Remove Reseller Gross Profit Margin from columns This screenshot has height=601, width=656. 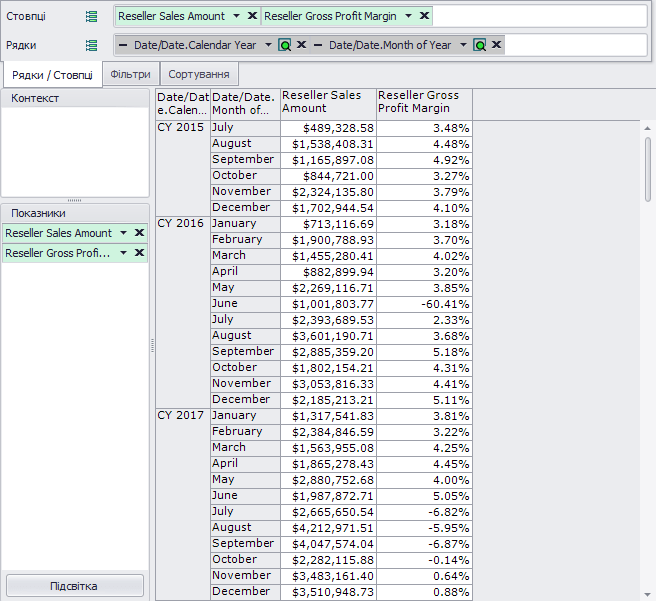(x=424, y=16)
